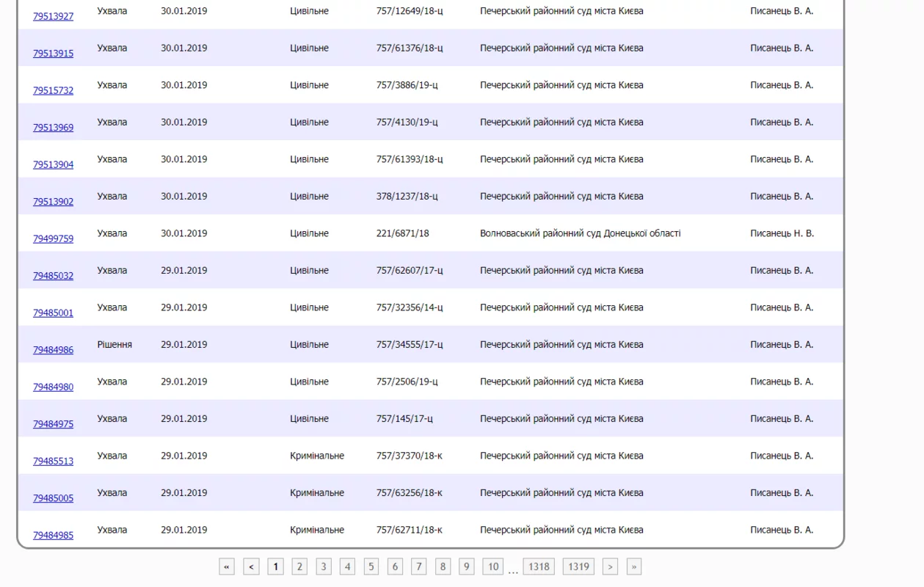924x587 pixels.
Task: Open decision link 79513904
Action: [53, 164]
